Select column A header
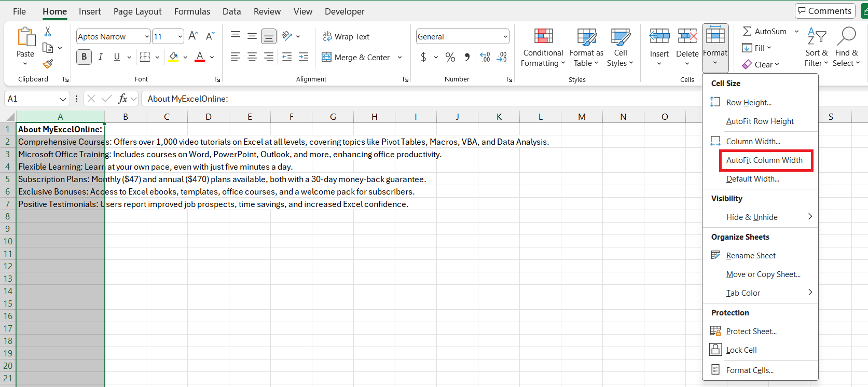The image size is (868, 387). pyautogui.click(x=60, y=117)
